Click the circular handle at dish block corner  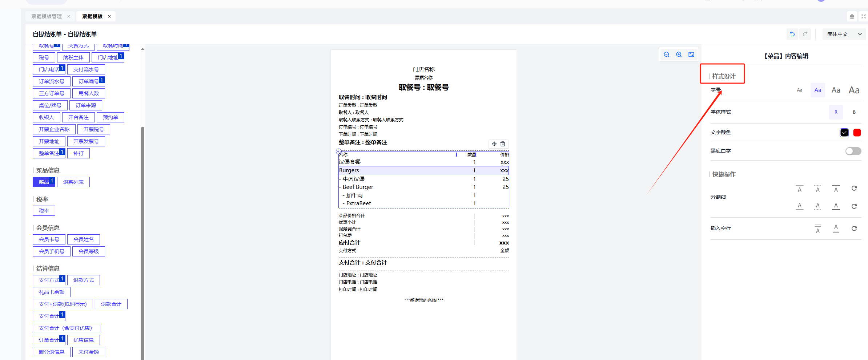[339, 151]
